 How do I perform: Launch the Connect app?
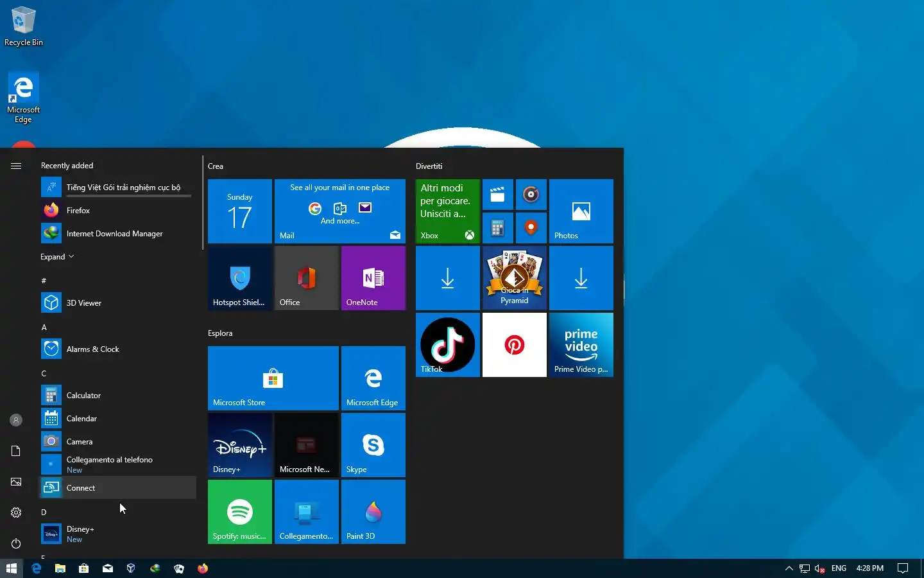pyautogui.click(x=118, y=488)
